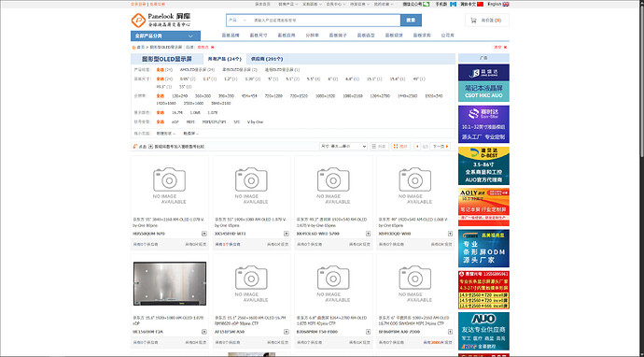Select the all products (24) tab
This screenshot has width=644, height=357.
coord(224,59)
